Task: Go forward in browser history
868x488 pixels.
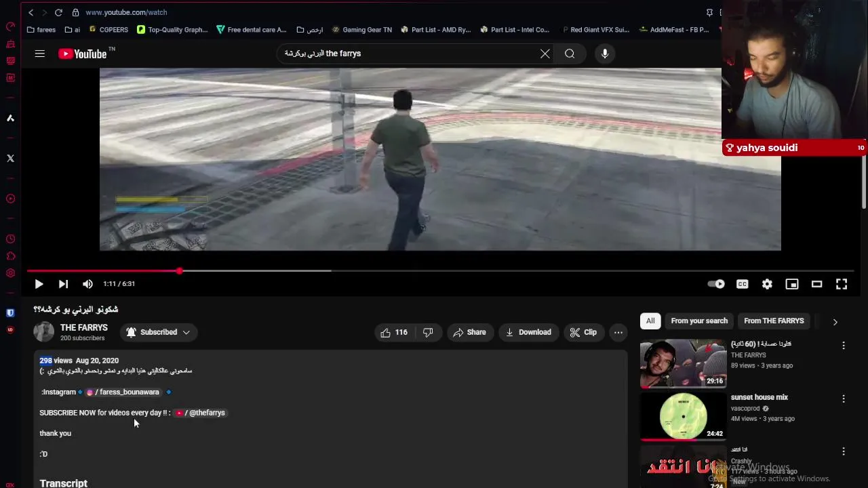Action: click(x=44, y=12)
